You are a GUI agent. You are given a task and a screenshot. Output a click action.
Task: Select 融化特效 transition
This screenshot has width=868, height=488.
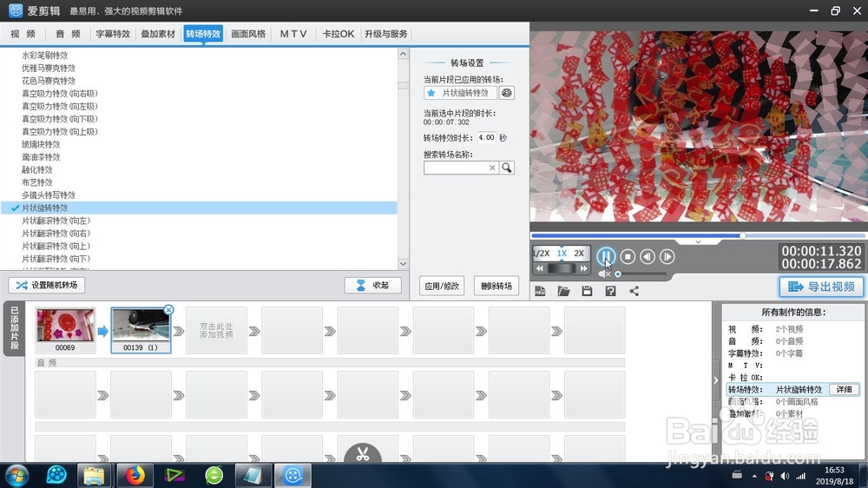click(x=37, y=170)
